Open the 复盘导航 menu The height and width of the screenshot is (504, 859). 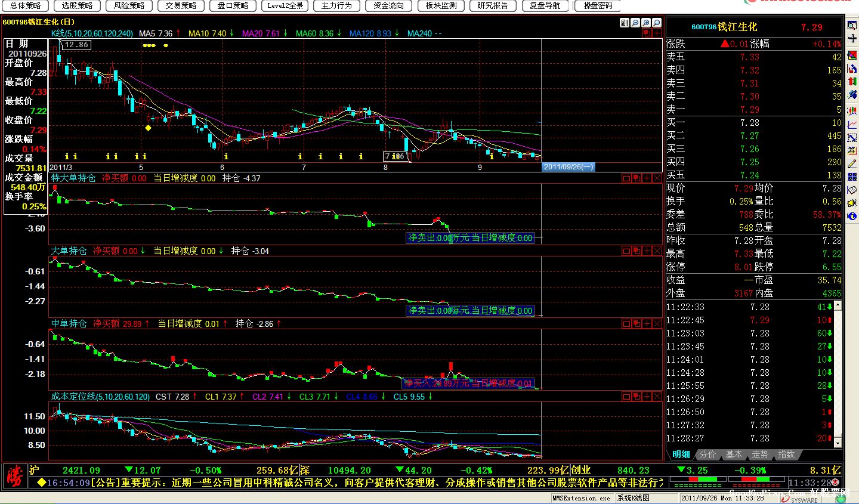coord(545,5)
